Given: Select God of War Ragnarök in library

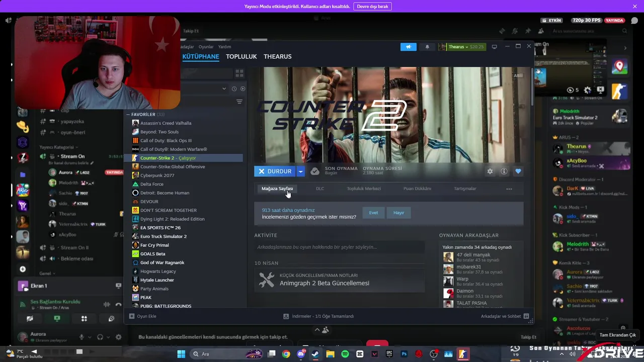Looking at the screenshot, I should pos(184,262).
